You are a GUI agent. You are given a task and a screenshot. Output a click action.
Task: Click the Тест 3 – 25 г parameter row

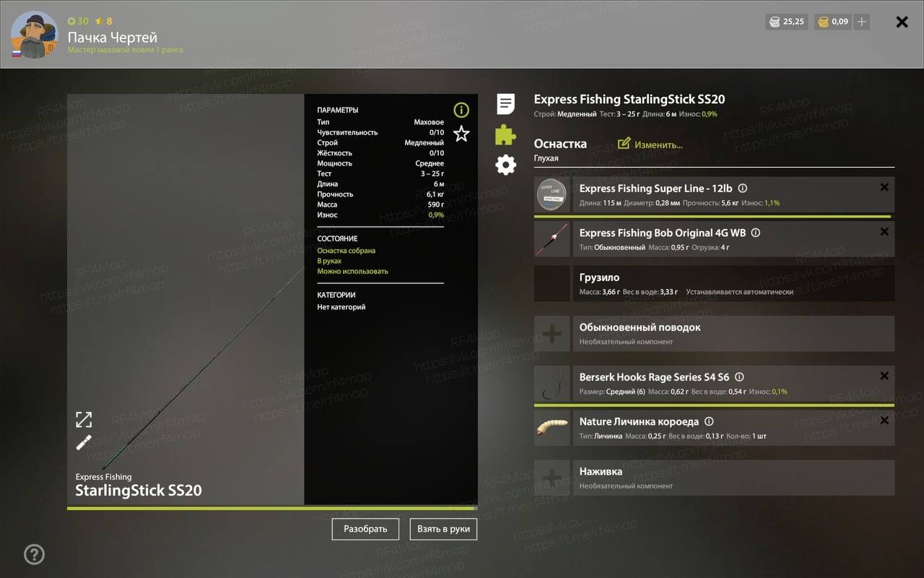tap(380, 174)
